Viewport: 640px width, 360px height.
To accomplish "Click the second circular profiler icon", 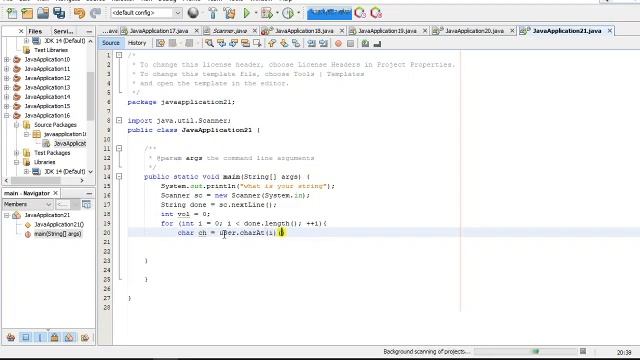I will 376,13.
